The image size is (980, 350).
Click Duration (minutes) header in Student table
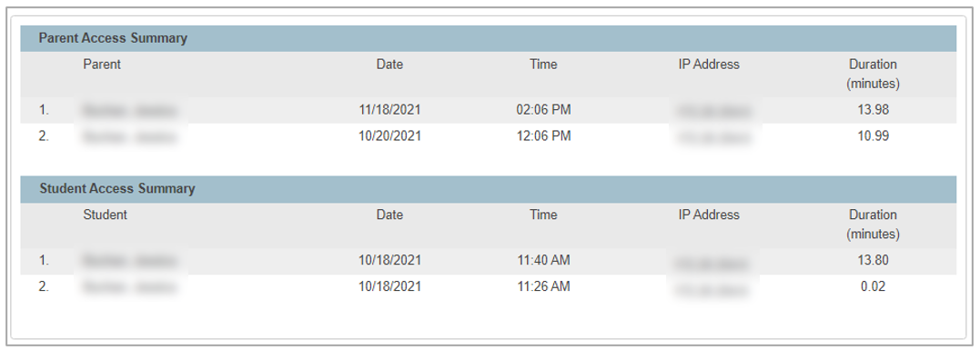click(873, 225)
